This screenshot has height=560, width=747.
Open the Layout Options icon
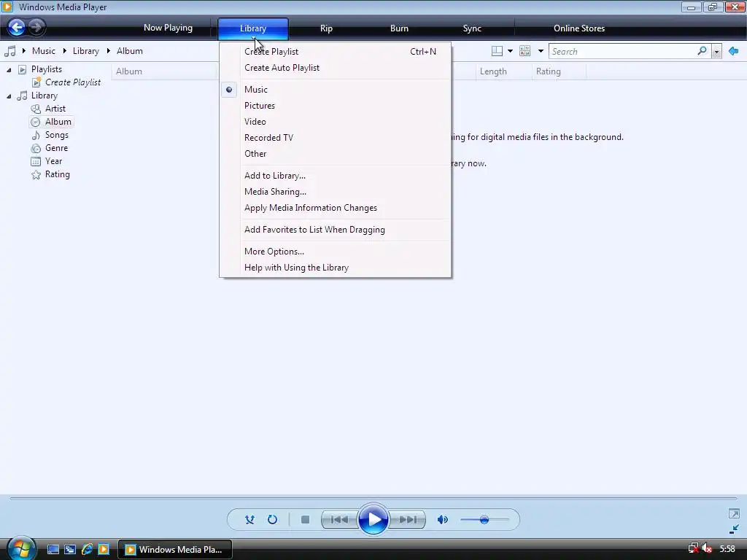pos(497,51)
